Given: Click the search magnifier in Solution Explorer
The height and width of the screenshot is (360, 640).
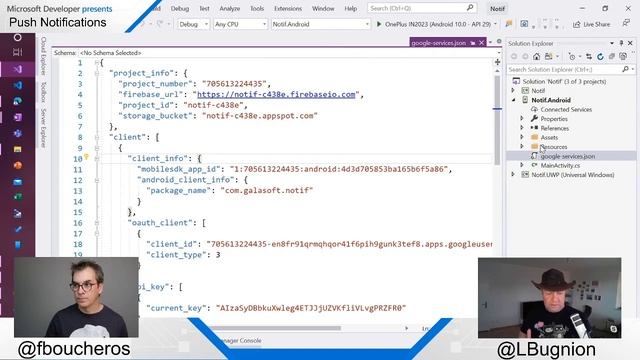Looking at the screenshot, I should (625, 70).
